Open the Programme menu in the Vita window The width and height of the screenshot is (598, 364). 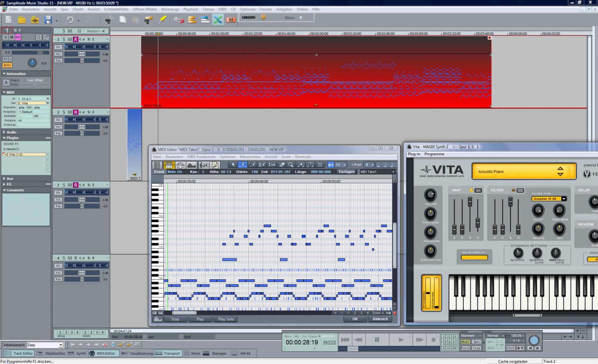(x=434, y=154)
